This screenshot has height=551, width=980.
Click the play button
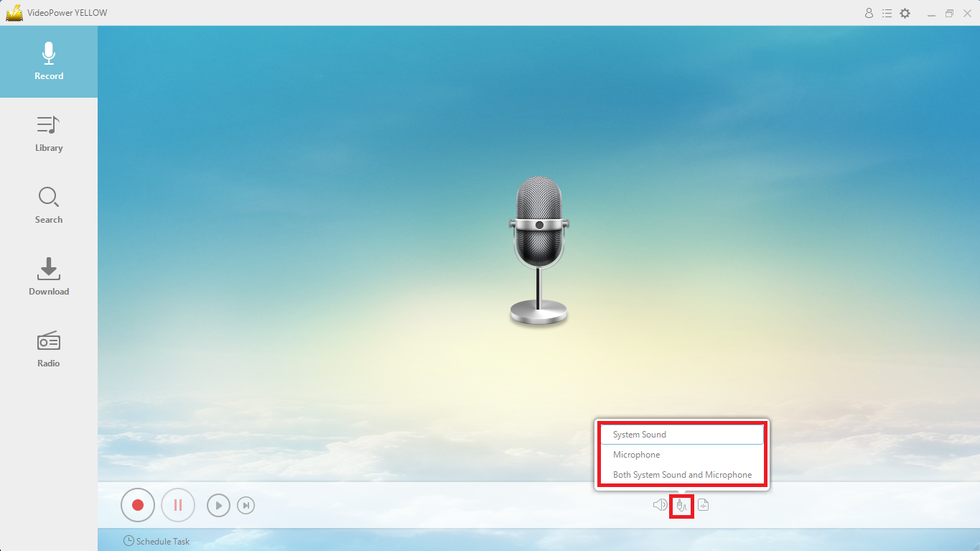[x=218, y=506]
